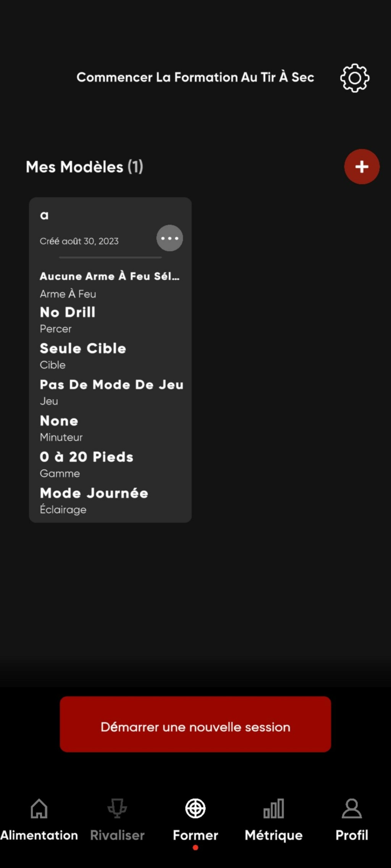Image resolution: width=391 pixels, height=868 pixels.
Task: Tap the Rivaliser trophy icon
Action: pyautogui.click(x=117, y=809)
